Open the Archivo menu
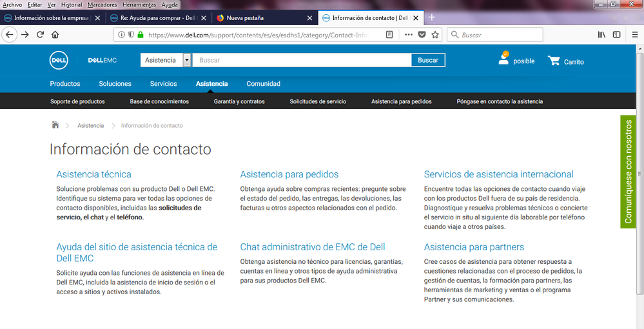The image size is (644, 329). click(x=12, y=5)
